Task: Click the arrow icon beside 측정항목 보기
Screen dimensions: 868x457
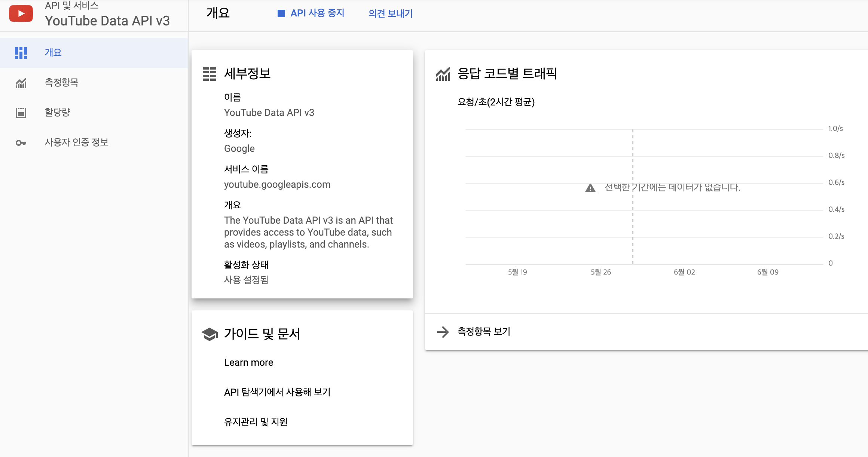Action: pyautogui.click(x=443, y=332)
